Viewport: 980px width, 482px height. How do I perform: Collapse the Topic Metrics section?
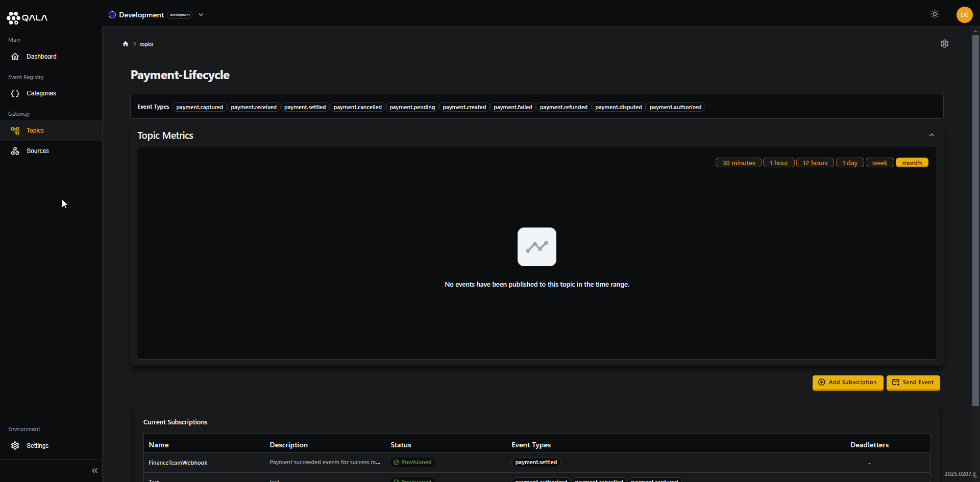932,135
